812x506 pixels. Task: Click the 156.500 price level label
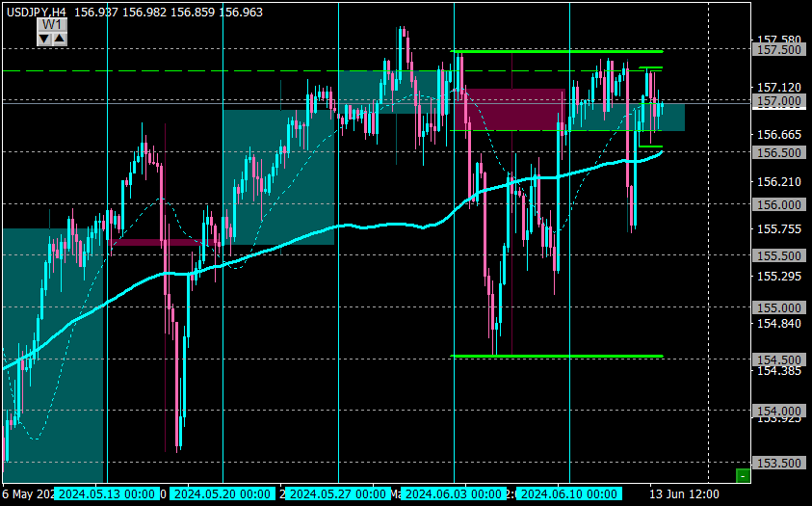pos(779,153)
